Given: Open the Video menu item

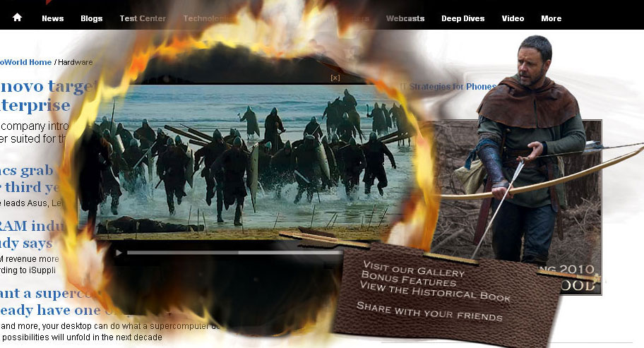Looking at the screenshot, I should [513, 18].
